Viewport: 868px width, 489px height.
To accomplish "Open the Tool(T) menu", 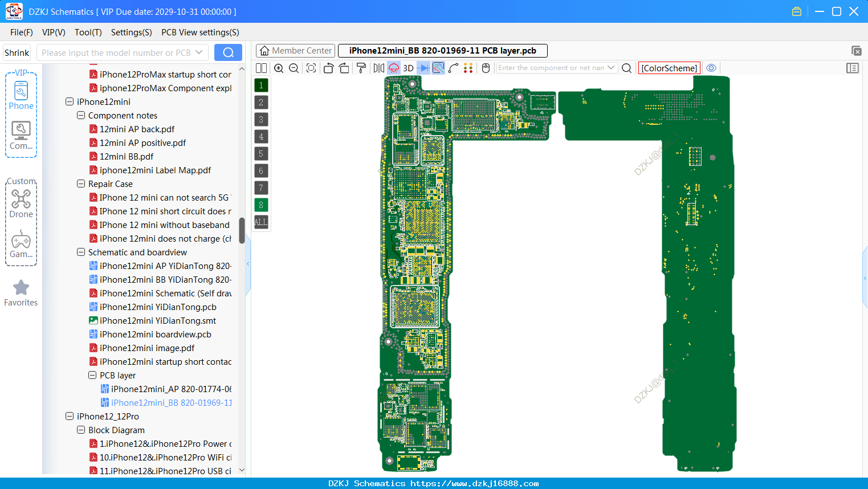I will tap(88, 32).
